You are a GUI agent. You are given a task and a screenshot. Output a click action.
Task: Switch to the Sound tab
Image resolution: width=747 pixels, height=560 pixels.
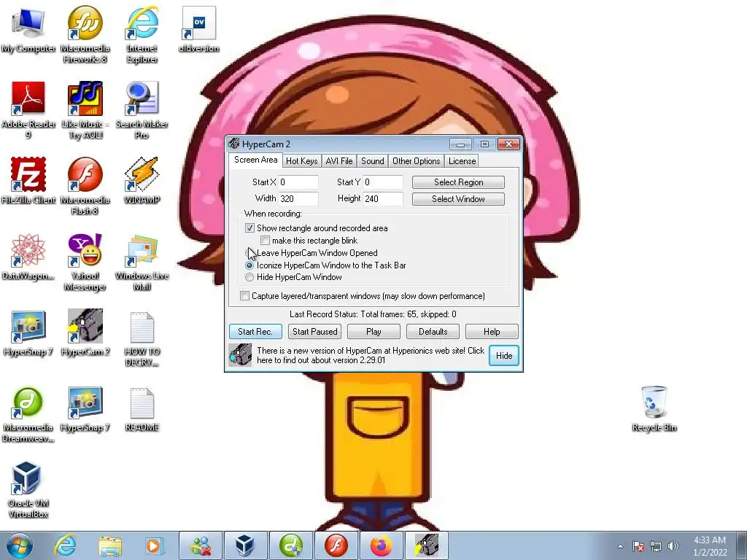coord(373,161)
